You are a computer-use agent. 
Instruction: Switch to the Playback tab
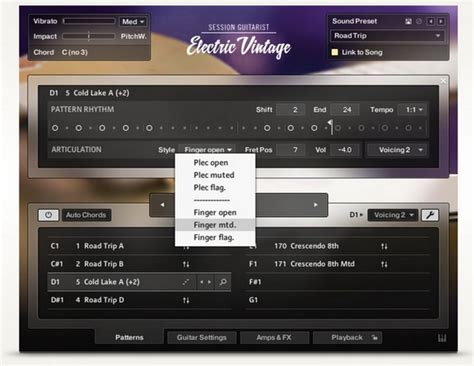(347, 338)
